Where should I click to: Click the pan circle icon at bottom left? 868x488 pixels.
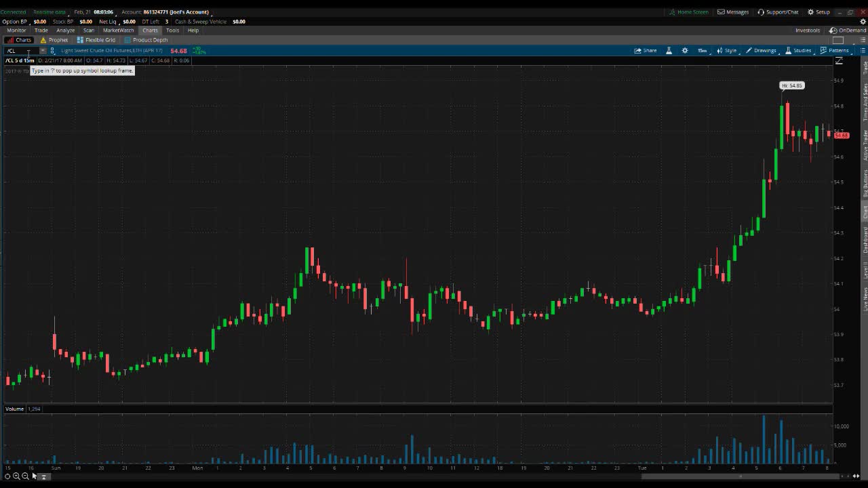click(x=7, y=476)
